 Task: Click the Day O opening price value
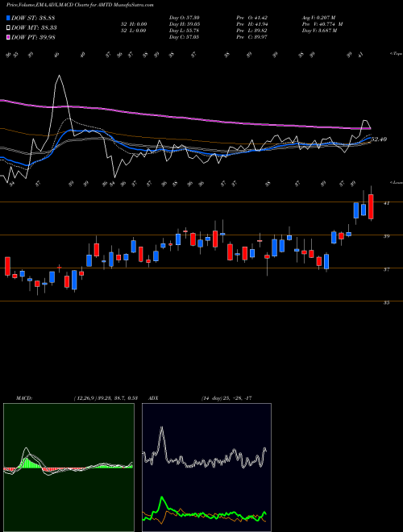pyautogui.click(x=192, y=18)
